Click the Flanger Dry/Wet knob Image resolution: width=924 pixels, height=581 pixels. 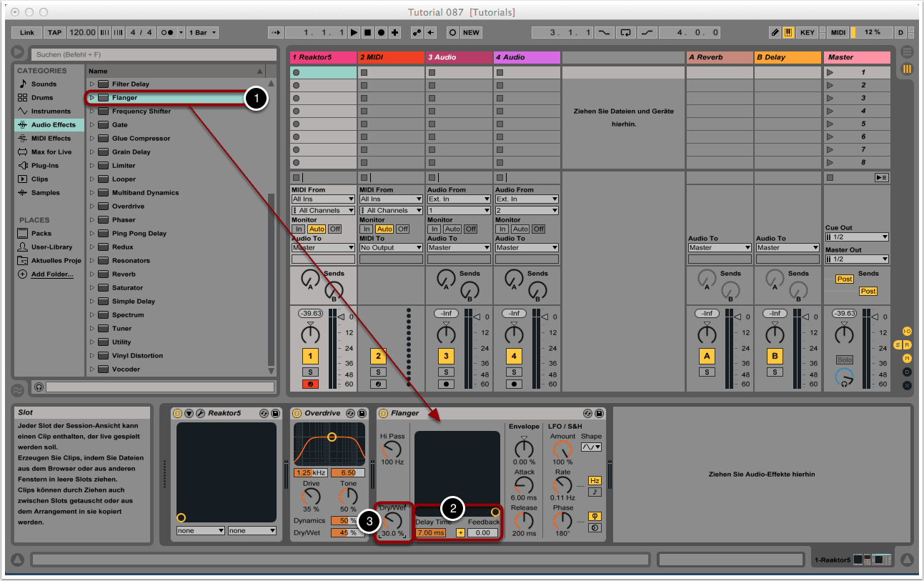pyautogui.click(x=392, y=521)
